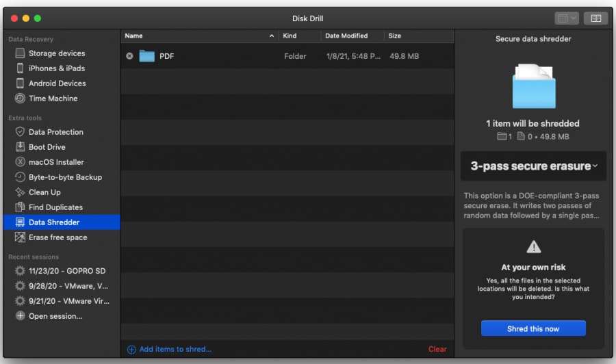Select Clean Up tool

pos(44,192)
